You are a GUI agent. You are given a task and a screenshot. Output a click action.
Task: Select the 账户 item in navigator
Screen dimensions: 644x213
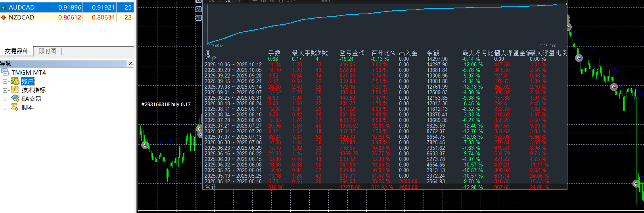28,81
